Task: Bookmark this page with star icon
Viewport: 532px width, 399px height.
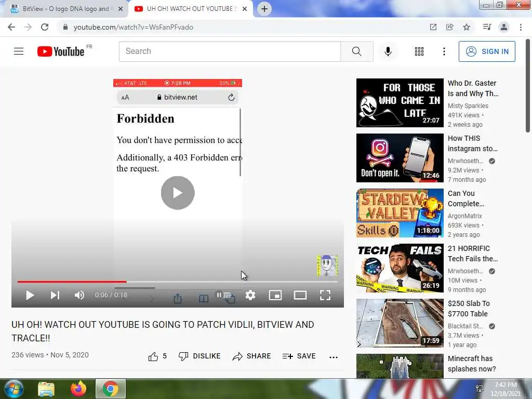Action: (x=467, y=27)
